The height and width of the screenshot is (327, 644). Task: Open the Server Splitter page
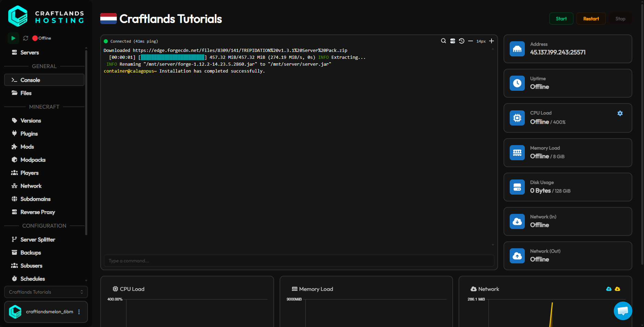pos(44,240)
